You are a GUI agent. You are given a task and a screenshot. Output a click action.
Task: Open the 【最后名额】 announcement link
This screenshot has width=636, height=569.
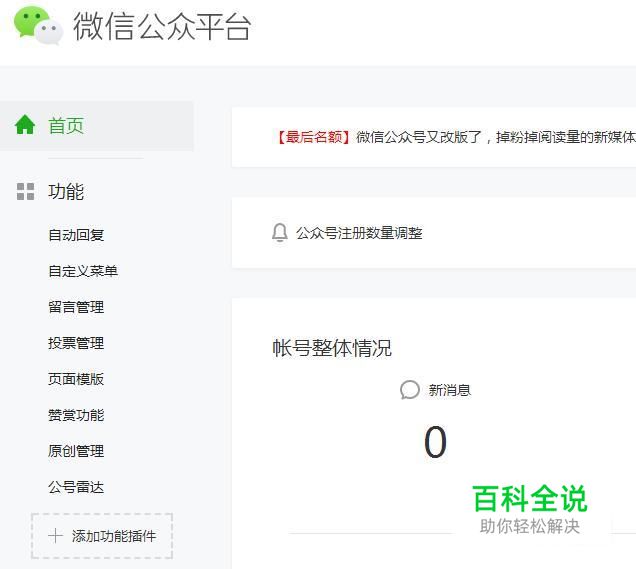click(456, 137)
